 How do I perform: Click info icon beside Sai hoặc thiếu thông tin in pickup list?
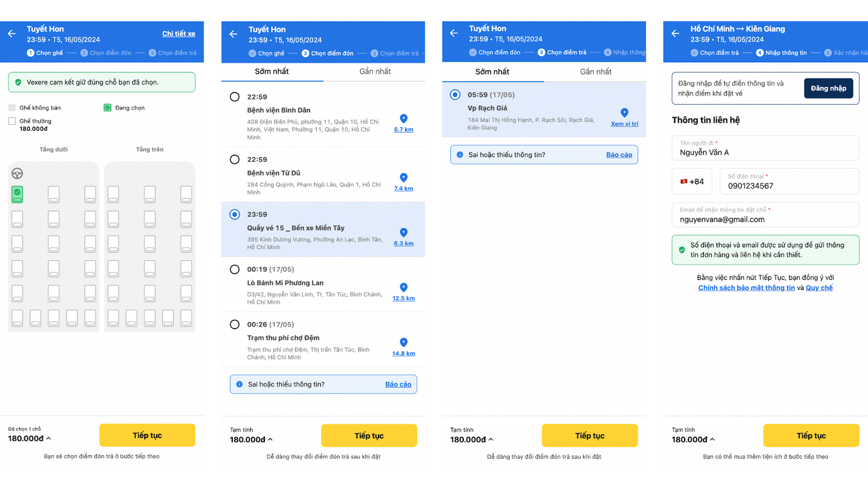click(239, 384)
